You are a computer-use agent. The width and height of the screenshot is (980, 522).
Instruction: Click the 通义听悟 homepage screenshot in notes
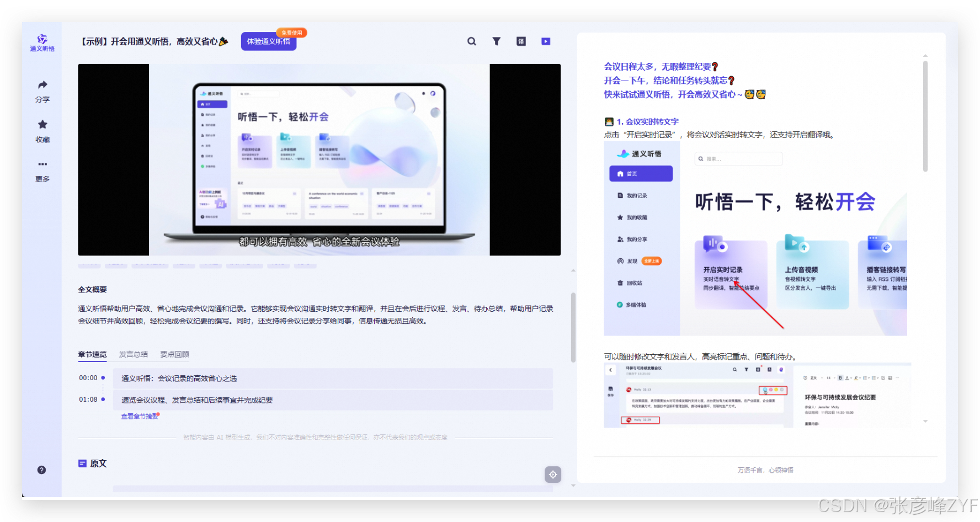point(755,239)
